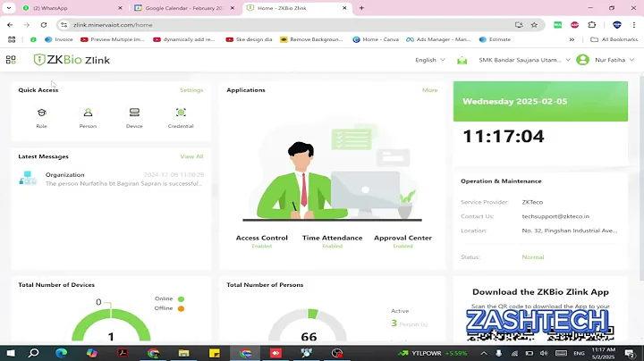Open the Invoice bookmark
Image resolution: width=644 pixels, height=361 pixels.
point(59,39)
